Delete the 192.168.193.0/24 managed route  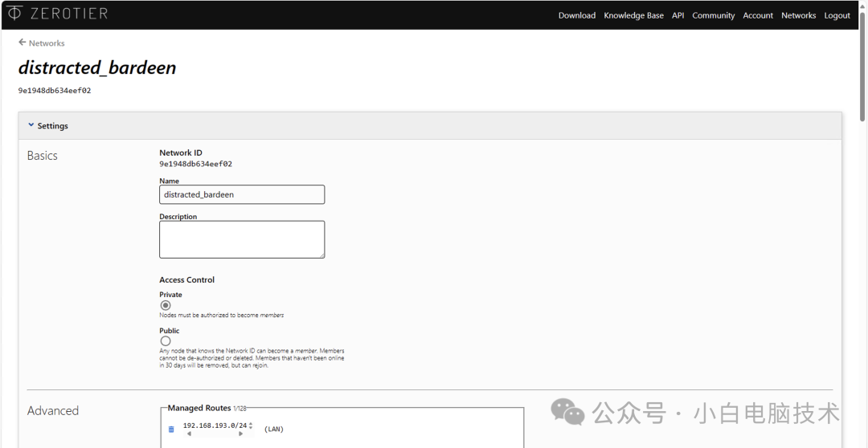click(171, 430)
